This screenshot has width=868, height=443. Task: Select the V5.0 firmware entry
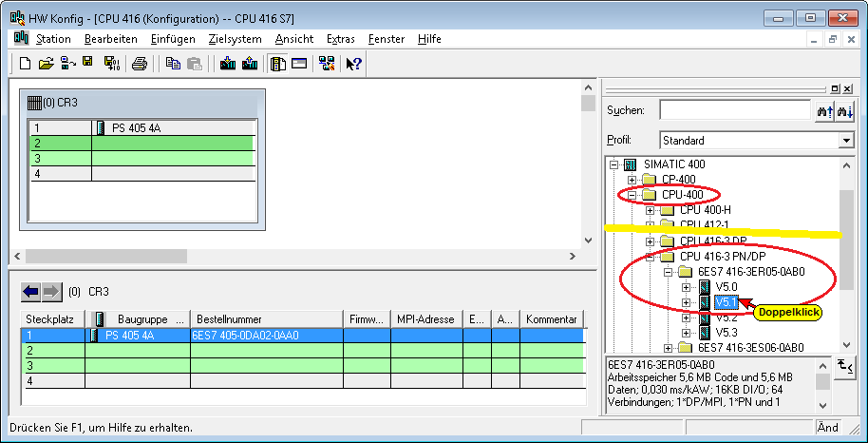pos(726,287)
